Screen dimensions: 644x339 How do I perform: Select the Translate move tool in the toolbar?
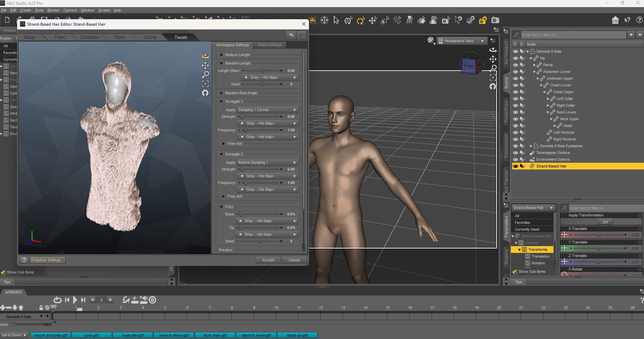[373, 20]
